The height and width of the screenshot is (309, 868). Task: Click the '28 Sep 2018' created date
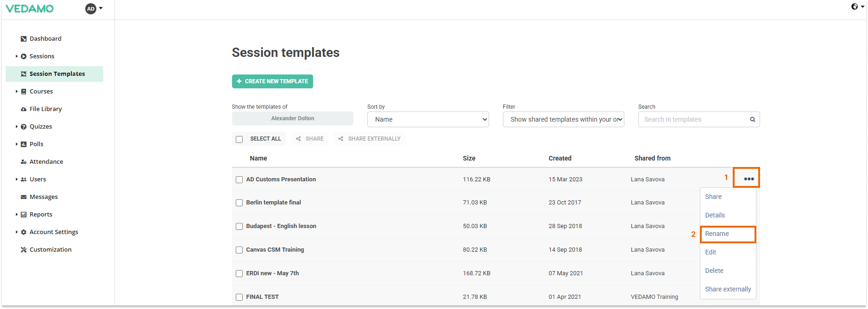click(x=566, y=226)
